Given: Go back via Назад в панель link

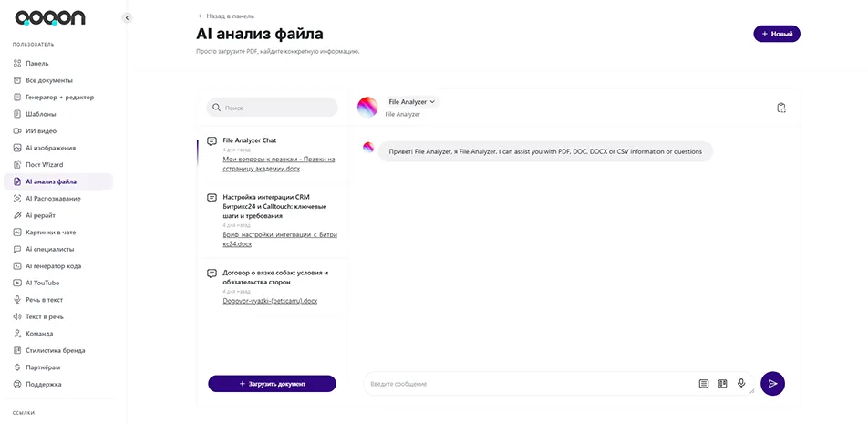Looking at the screenshot, I should pyautogui.click(x=228, y=16).
